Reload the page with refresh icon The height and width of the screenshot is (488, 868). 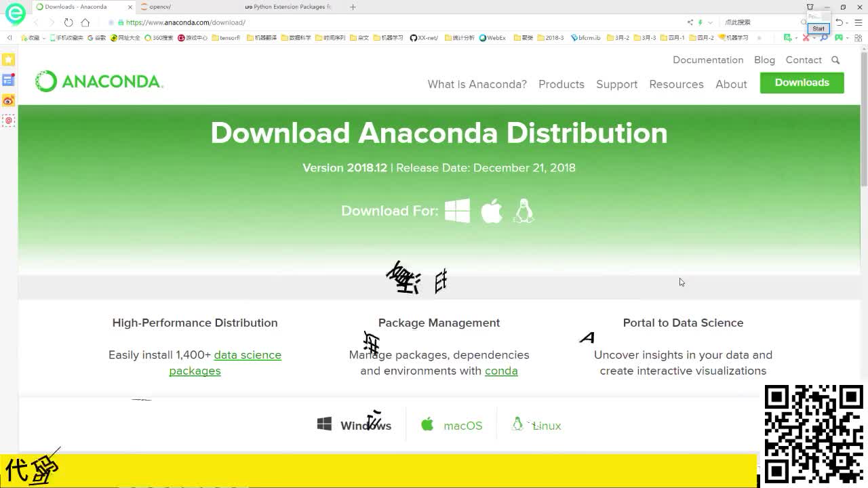click(x=68, y=22)
